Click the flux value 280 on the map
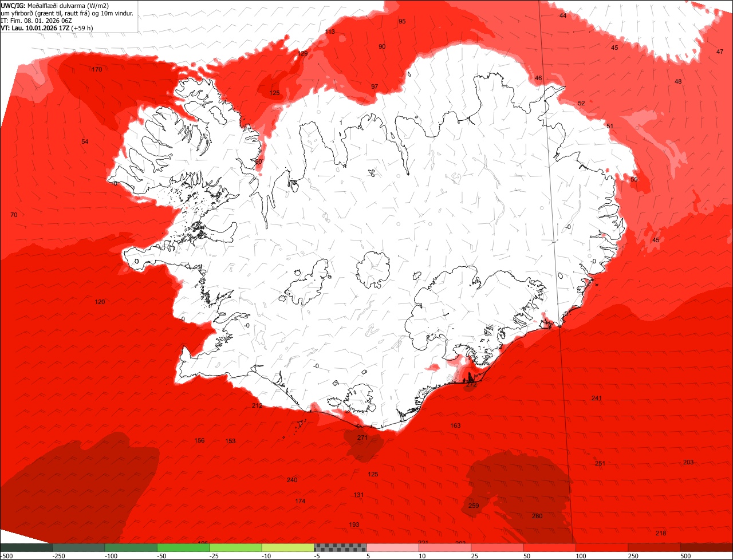The image size is (733, 560). [537, 516]
